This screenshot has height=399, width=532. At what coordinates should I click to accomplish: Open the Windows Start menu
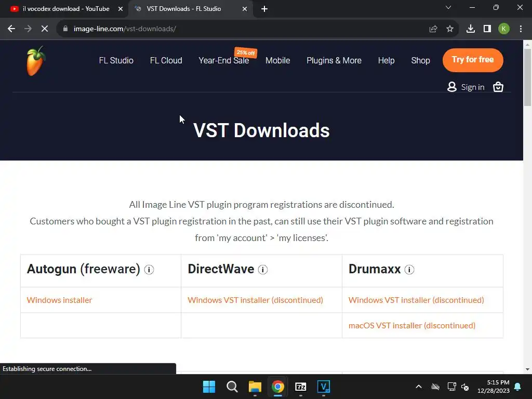point(209,387)
